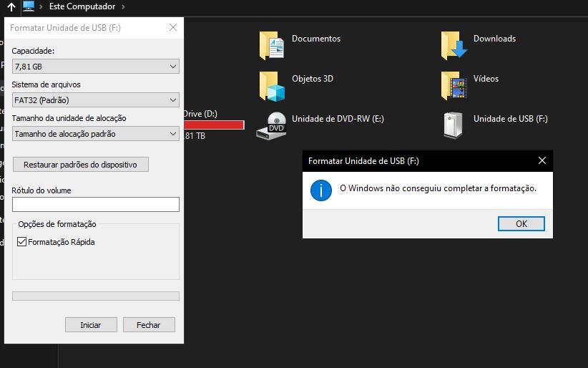588x368 pixels.
Task: Click the blue info icon in error dialog
Action: tap(321, 190)
